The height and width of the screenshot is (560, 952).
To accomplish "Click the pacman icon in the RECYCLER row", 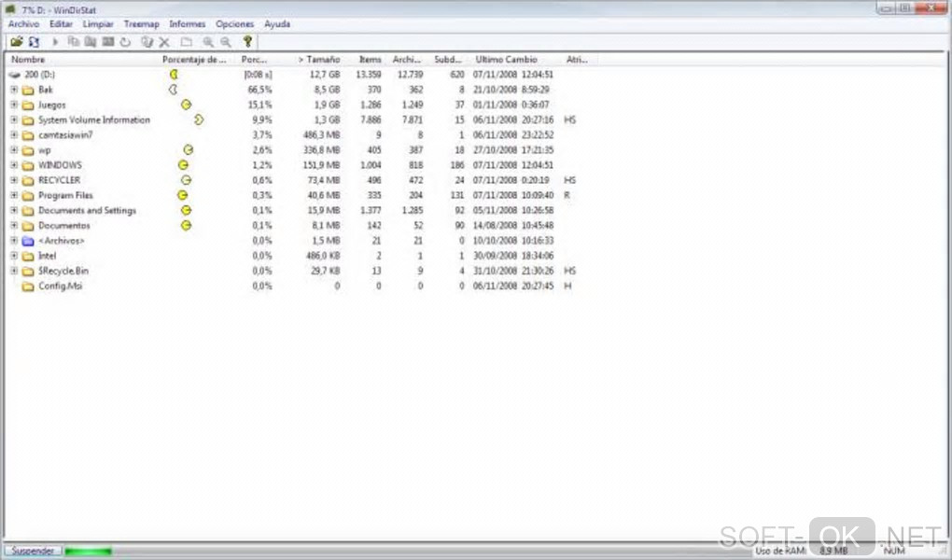I will pyautogui.click(x=186, y=180).
